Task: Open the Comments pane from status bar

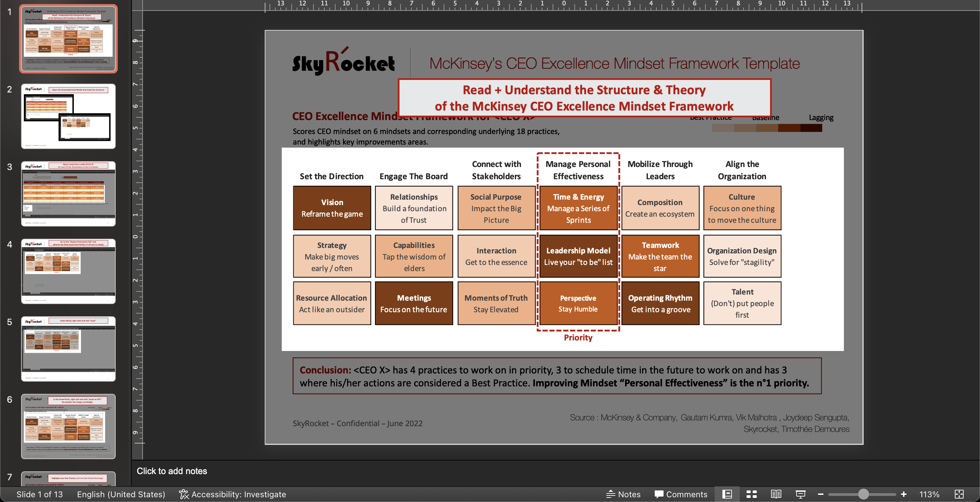Action: click(681, 494)
